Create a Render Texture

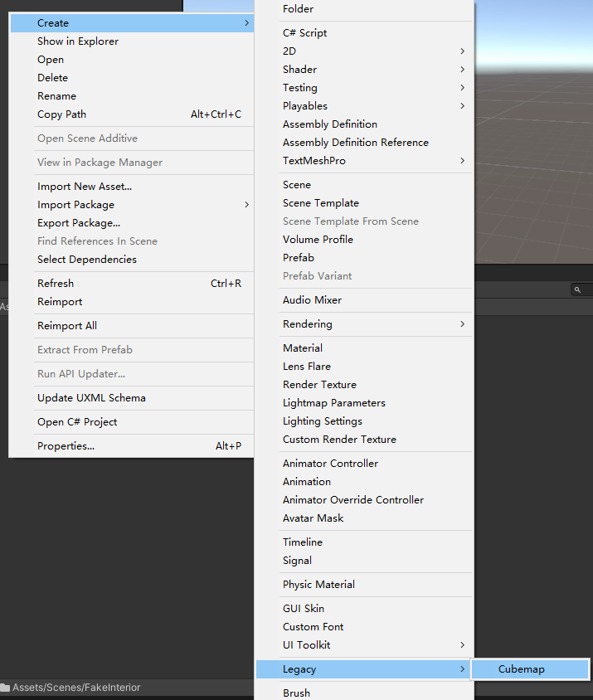pos(364,386)
